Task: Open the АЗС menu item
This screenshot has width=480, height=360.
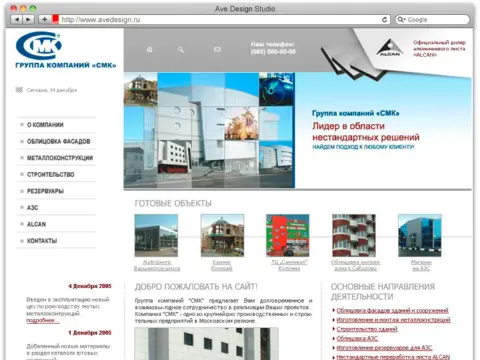Action: (x=32, y=208)
